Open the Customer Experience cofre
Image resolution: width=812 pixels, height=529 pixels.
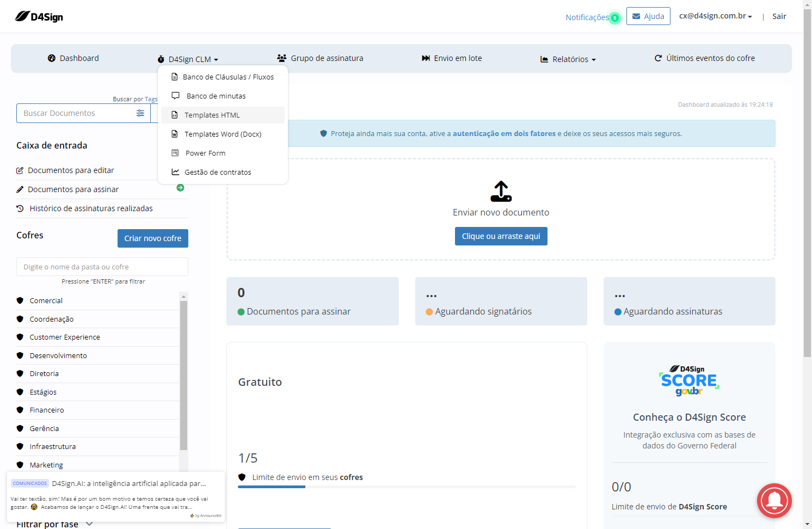click(x=65, y=337)
